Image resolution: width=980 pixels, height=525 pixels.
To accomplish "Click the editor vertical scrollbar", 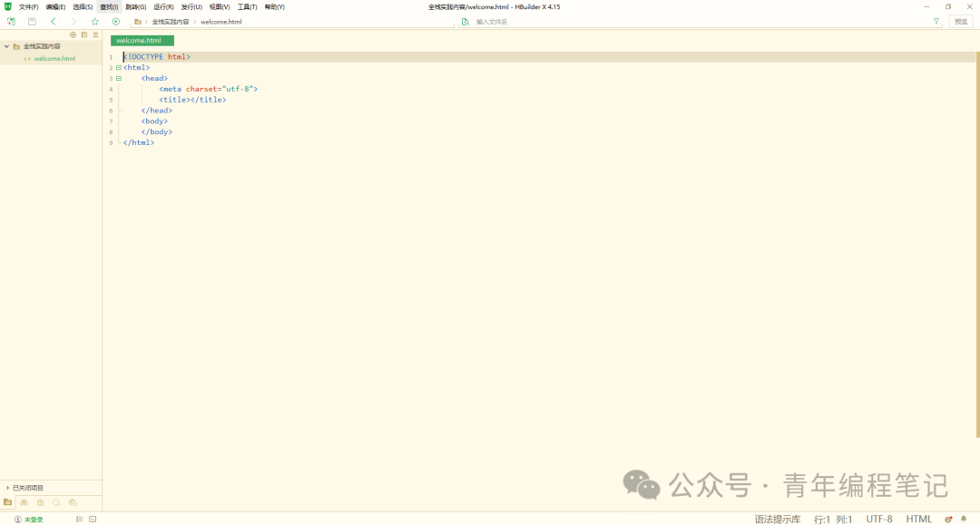I will point(977,245).
